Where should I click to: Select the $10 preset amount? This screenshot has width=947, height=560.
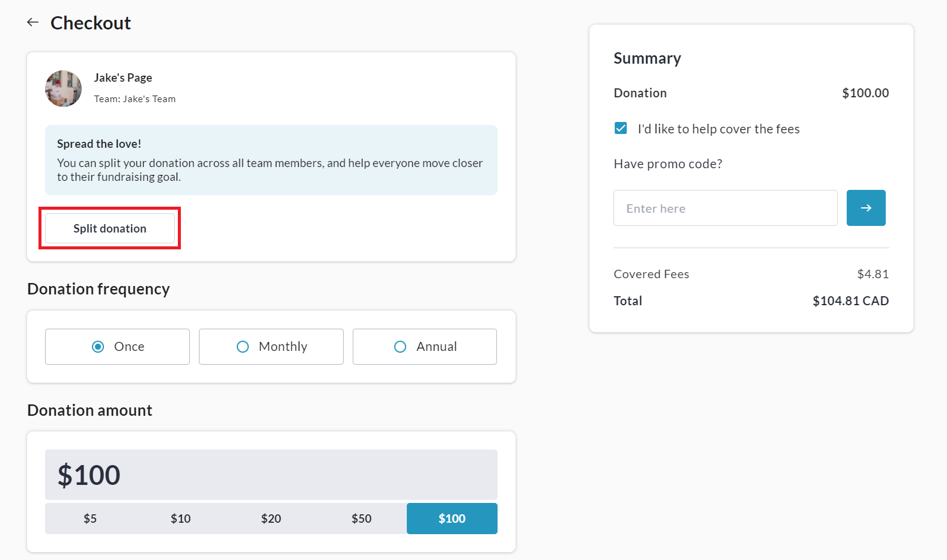[x=180, y=519]
